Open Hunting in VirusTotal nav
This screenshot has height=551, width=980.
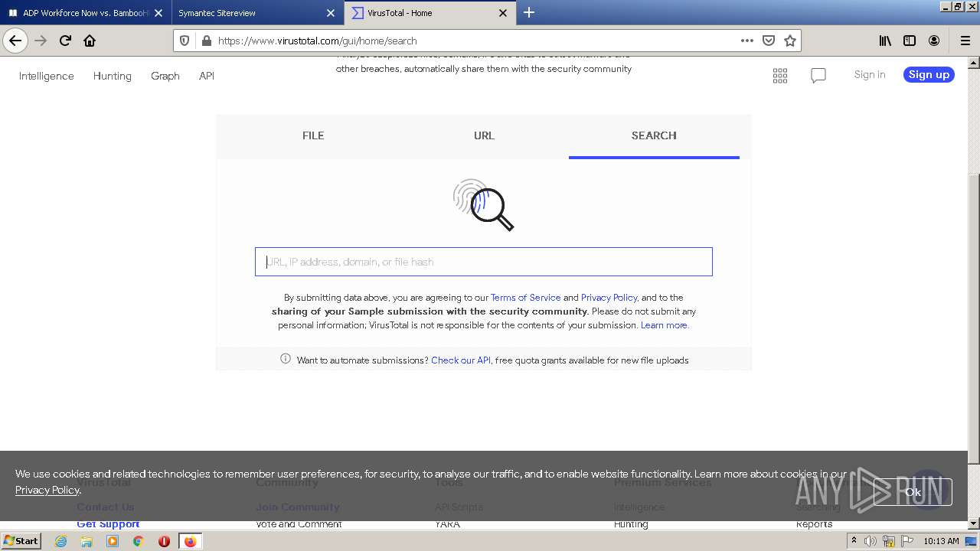pyautogui.click(x=113, y=76)
